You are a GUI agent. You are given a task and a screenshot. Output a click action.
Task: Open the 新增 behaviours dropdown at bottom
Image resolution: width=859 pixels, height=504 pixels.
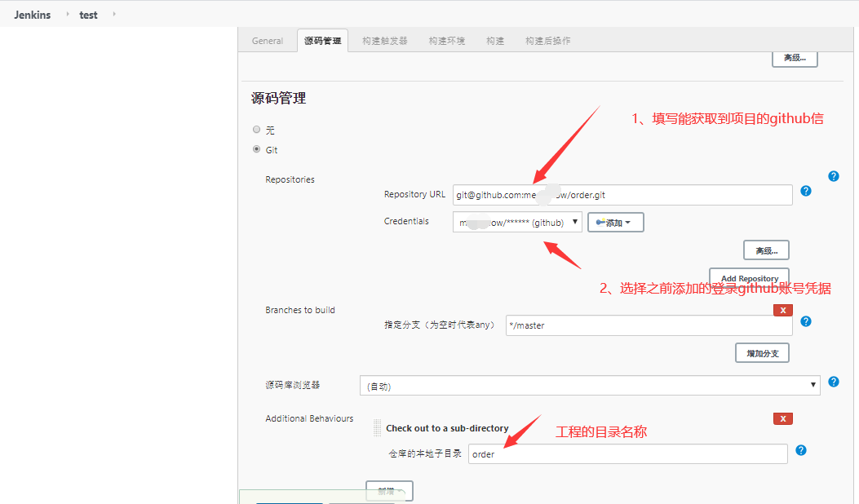(x=389, y=491)
